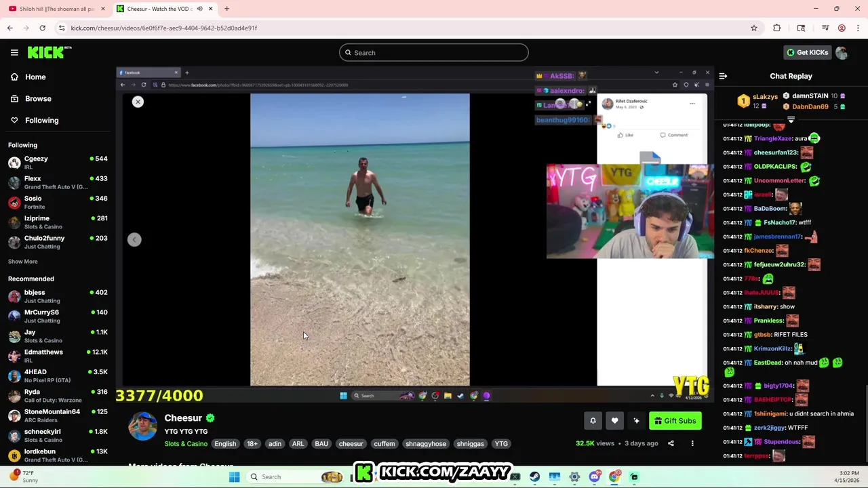Open bbjess recommended channel
The height and width of the screenshot is (488, 868).
[58, 296]
